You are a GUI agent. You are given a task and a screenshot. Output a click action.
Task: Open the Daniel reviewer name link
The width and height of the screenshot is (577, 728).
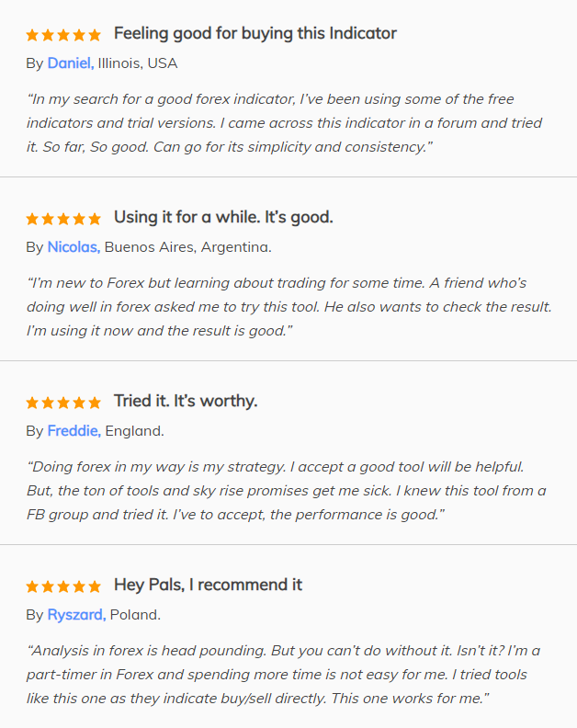71,63
